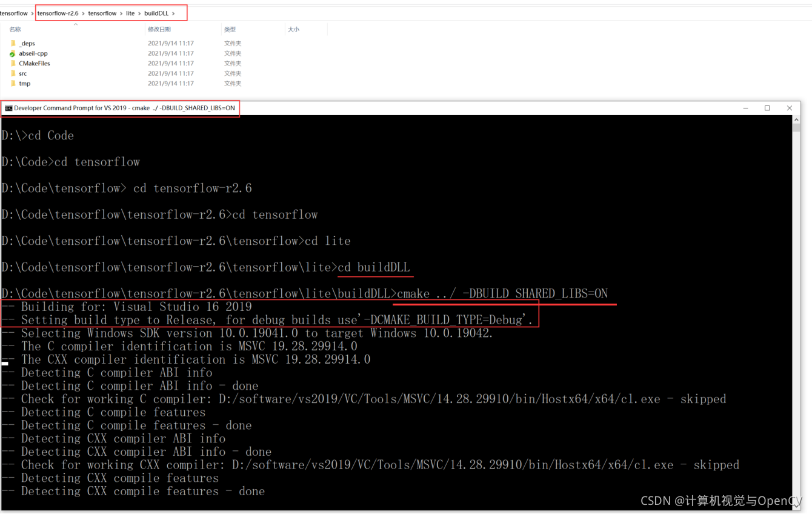
Task: Click the 'Selecting Windows SDK version' output line
Action: (247, 333)
